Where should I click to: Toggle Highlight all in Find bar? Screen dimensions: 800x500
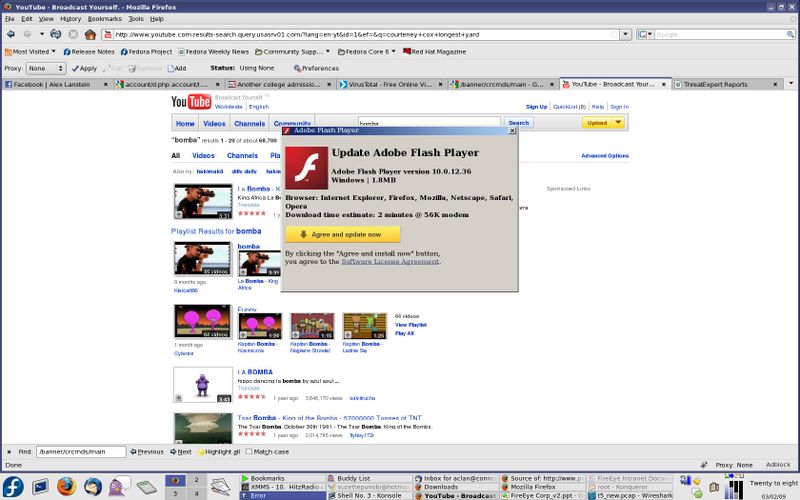[x=219, y=452]
